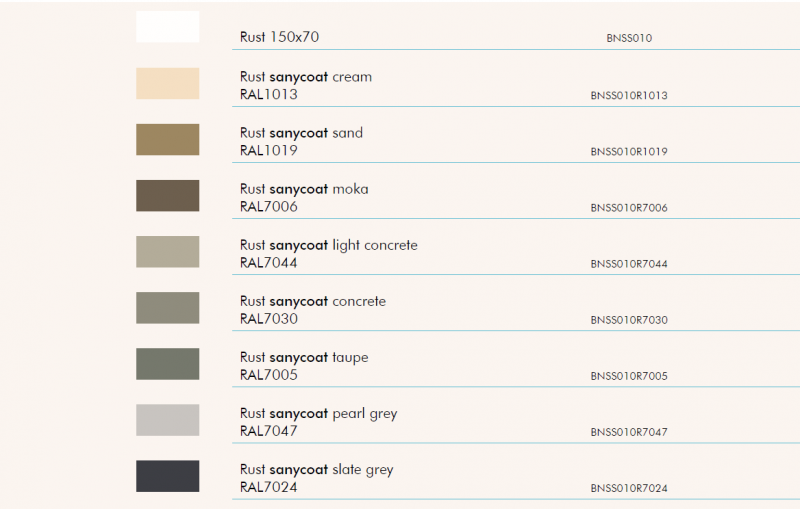
Task: Click the RAL7006 text under moka
Action: tap(268, 207)
